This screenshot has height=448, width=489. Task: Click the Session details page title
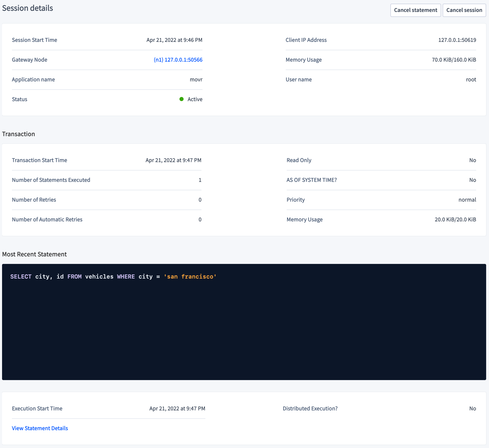click(x=27, y=8)
